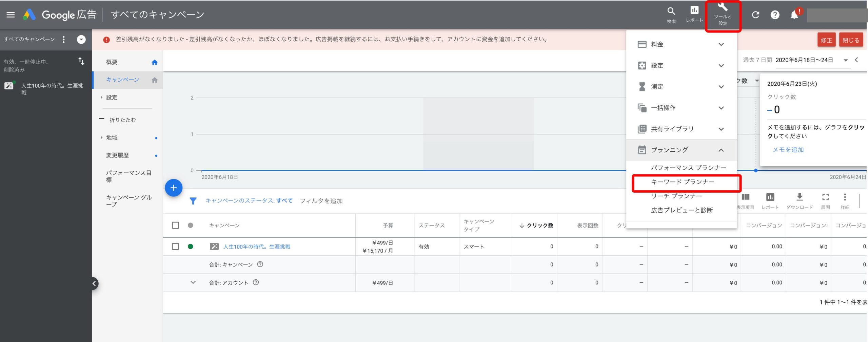Image resolution: width=868 pixels, height=342 pixels.
Task: Expand 地域 in the side navigation
Action: 101,137
